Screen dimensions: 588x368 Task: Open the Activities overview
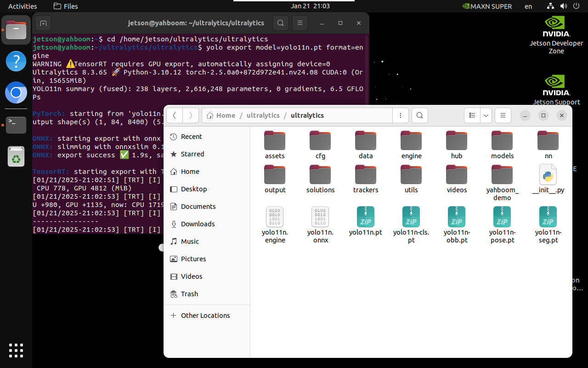click(23, 6)
